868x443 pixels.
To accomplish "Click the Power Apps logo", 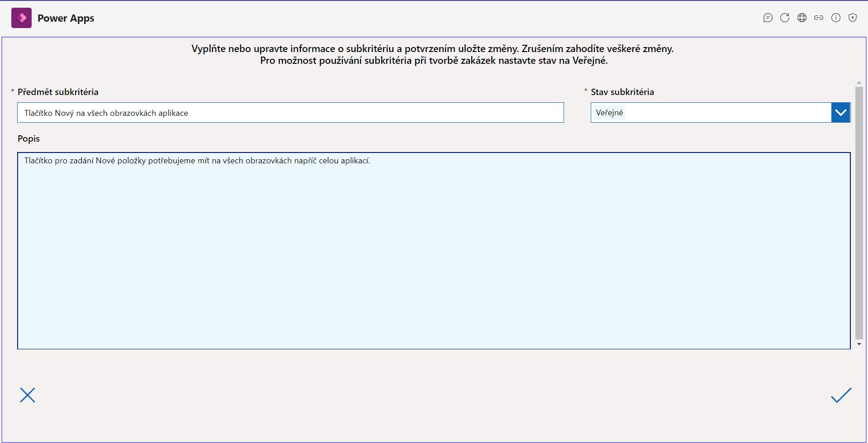I will 21,18.
